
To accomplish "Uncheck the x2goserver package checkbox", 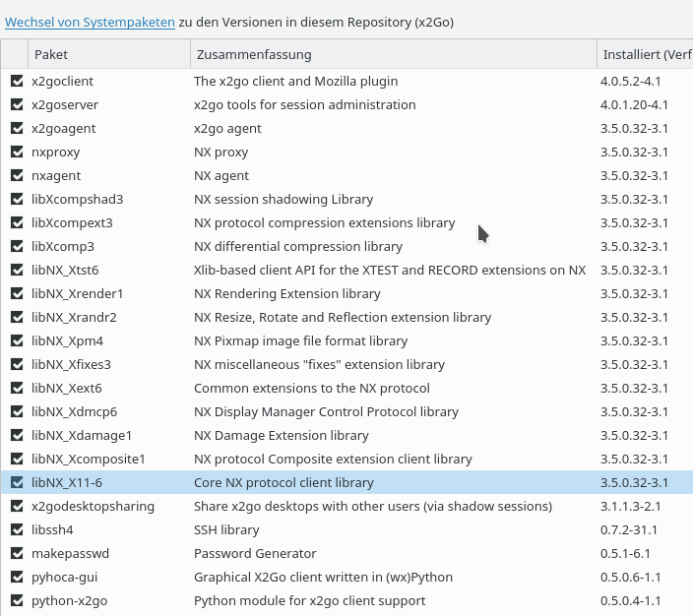I will pyautogui.click(x=17, y=104).
